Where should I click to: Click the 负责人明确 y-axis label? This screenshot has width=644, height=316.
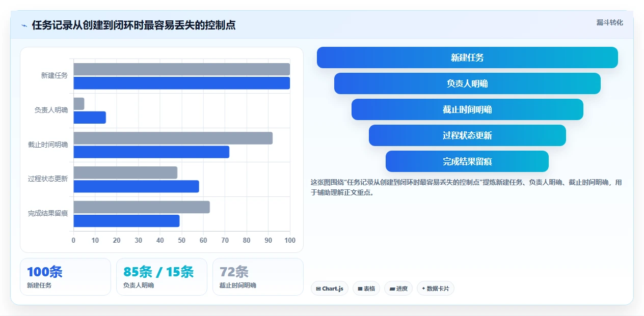[51, 110]
